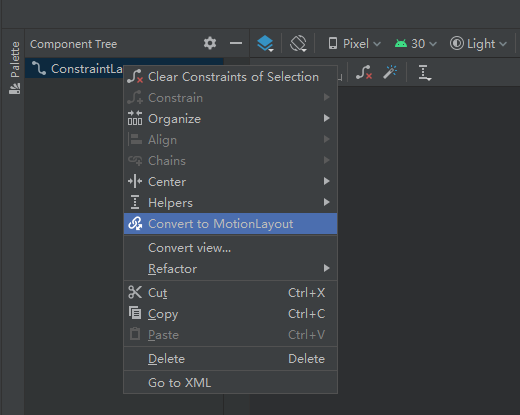Viewport: 520px width, 415px height.
Task: Select design surface layers icon
Action: coord(265,44)
